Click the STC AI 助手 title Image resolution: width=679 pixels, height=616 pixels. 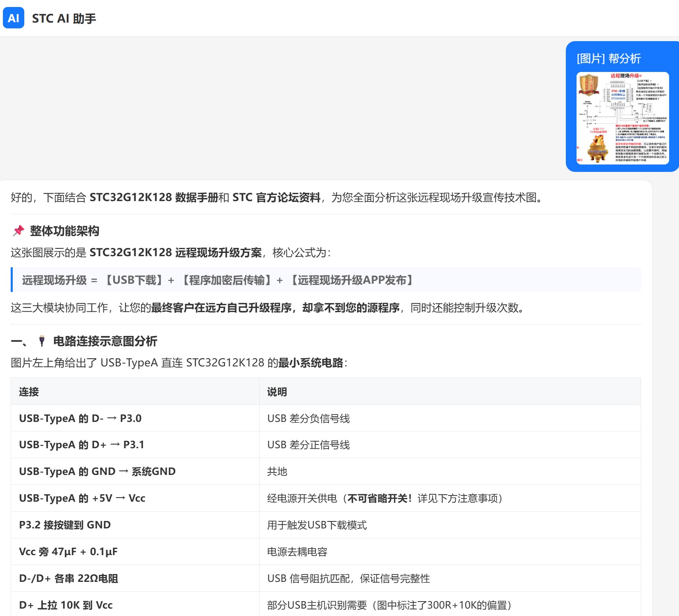64,19
